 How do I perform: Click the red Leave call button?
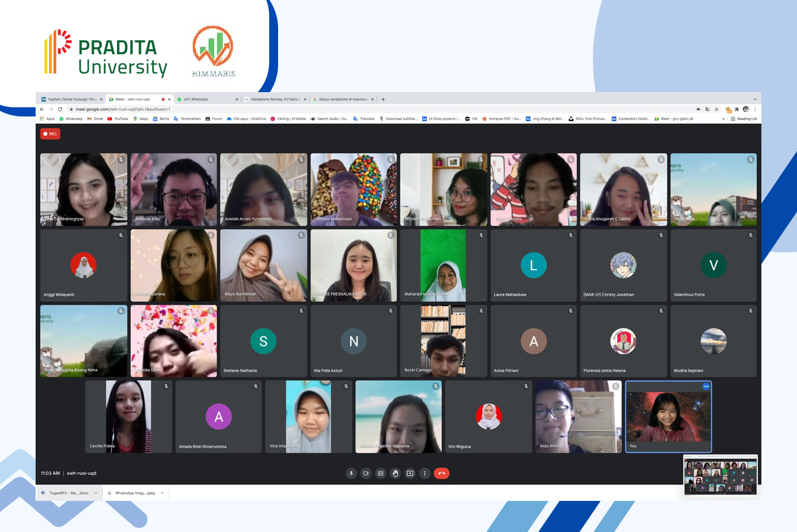point(441,473)
